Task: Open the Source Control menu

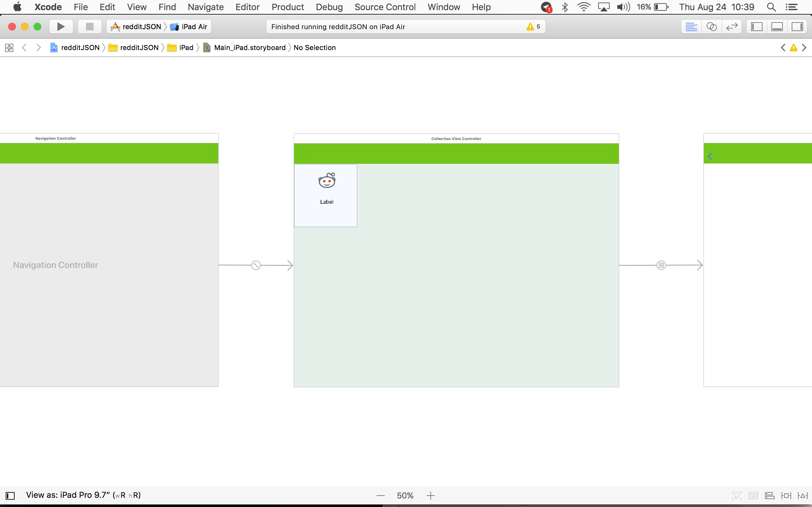Action: tap(385, 7)
